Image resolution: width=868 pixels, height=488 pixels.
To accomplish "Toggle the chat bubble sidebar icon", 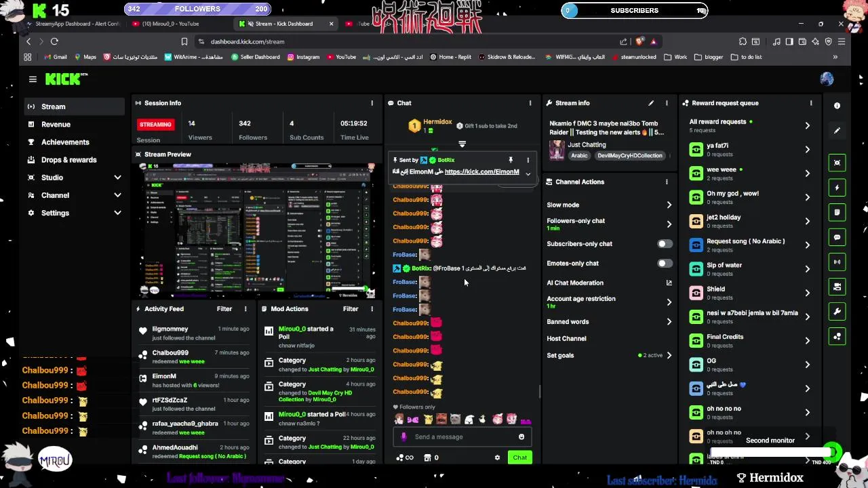I will coord(837,237).
